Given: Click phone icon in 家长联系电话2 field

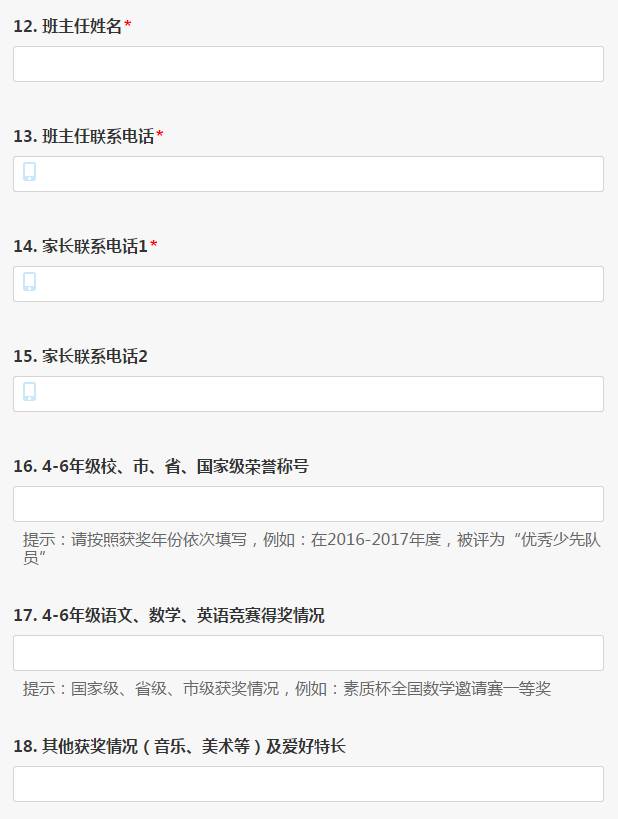Looking at the screenshot, I should [x=30, y=392].
